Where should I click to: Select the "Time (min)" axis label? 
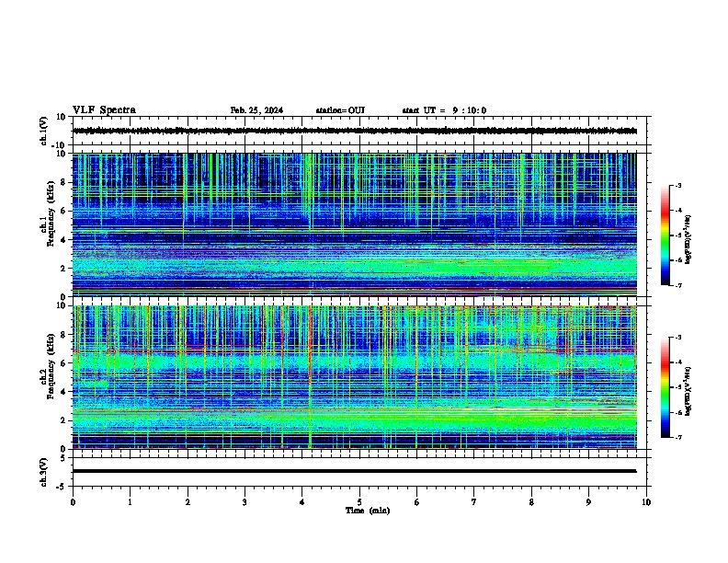click(368, 511)
